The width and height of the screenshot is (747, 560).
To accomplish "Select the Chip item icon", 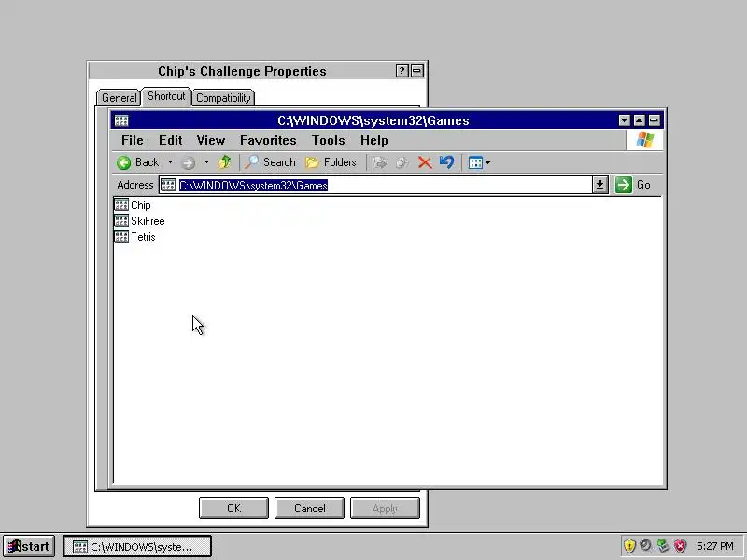I will pyautogui.click(x=121, y=204).
